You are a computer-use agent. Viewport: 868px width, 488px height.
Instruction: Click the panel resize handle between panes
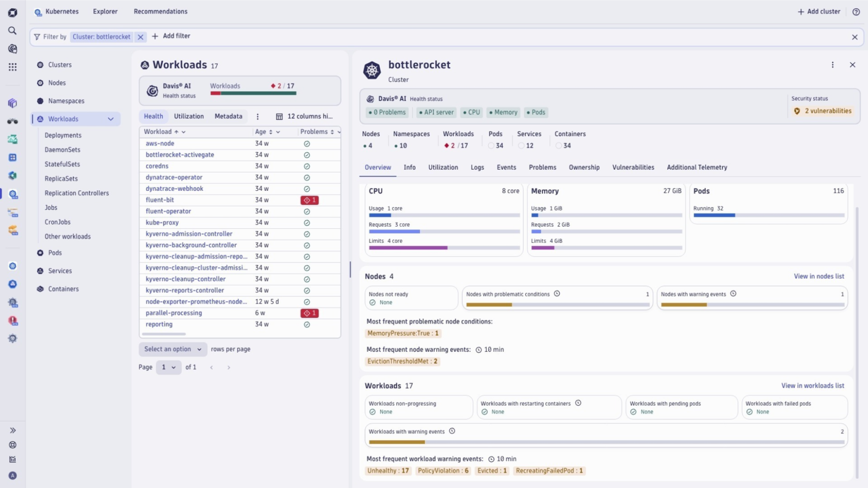350,269
